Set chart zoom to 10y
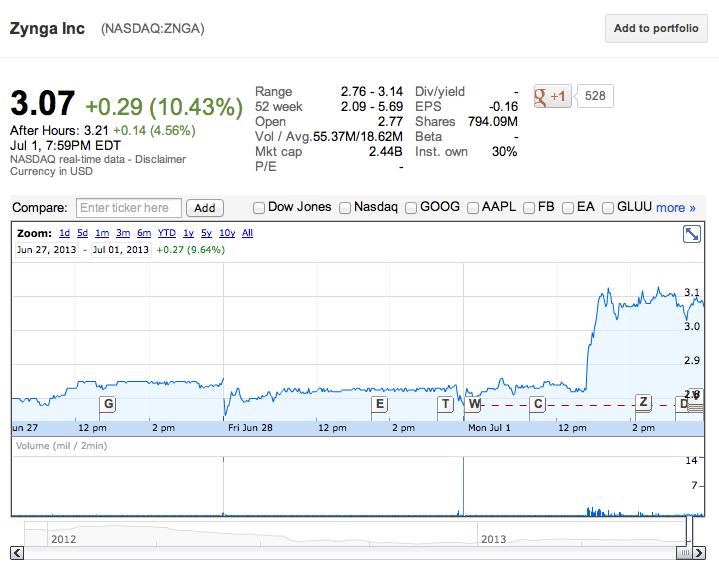The height and width of the screenshot is (565, 719). tap(227, 233)
